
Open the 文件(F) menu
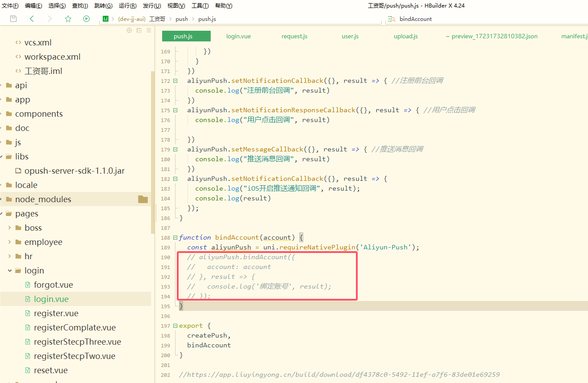[10, 6]
